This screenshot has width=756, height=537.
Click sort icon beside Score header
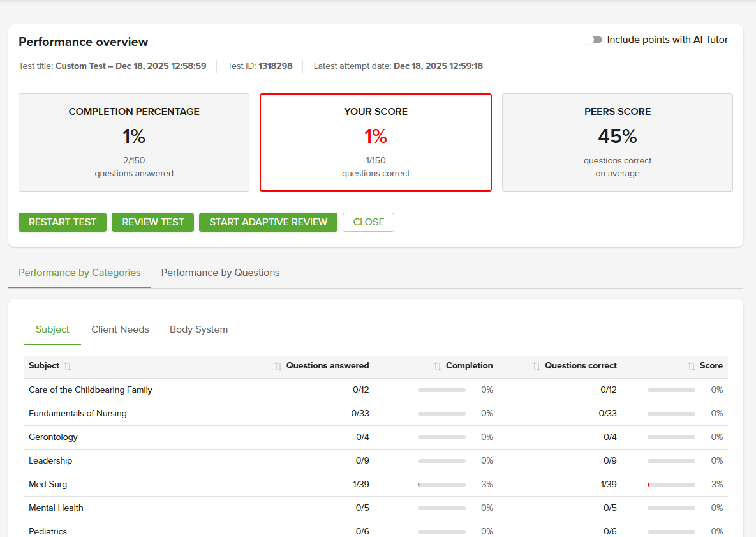tap(691, 367)
